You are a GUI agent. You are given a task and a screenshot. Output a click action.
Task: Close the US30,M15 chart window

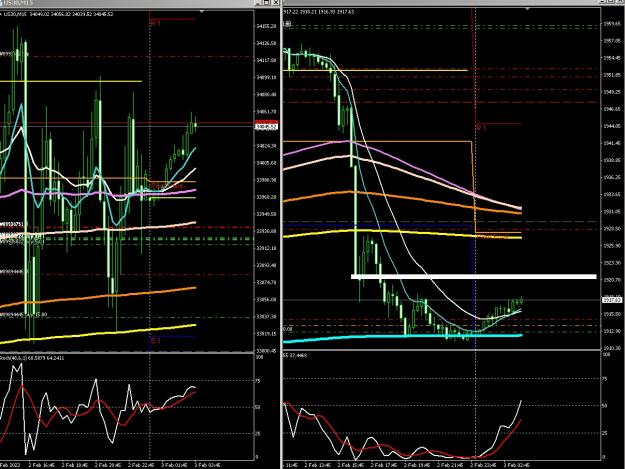pos(275,2)
